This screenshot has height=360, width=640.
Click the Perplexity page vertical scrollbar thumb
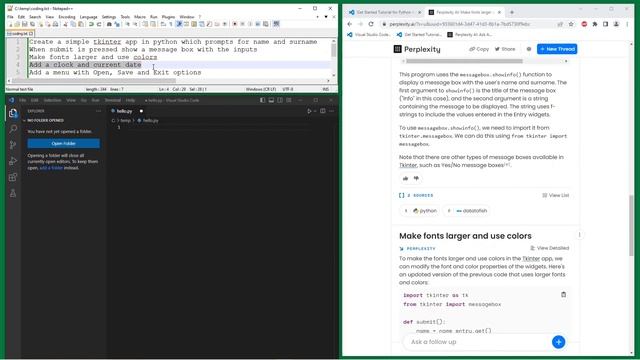(x=631, y=225)
